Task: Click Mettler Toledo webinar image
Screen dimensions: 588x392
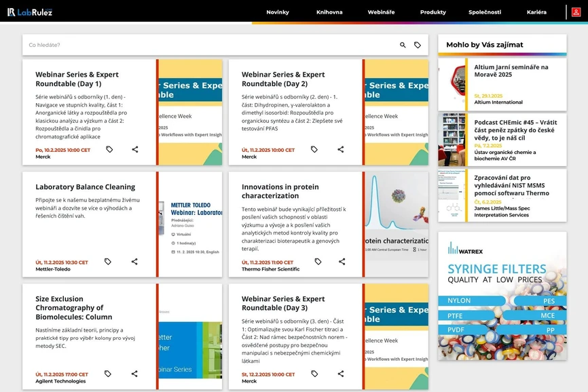Action: tap(191, 224)
